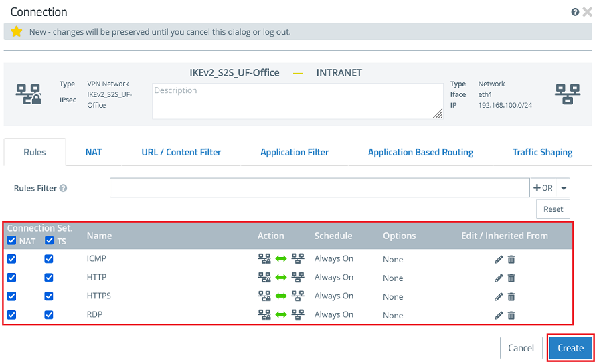Viewport: 597px width, 364px height.
Task: Toggle TS checkbox for HTTPS rule
Action: (x=49, y=296)
